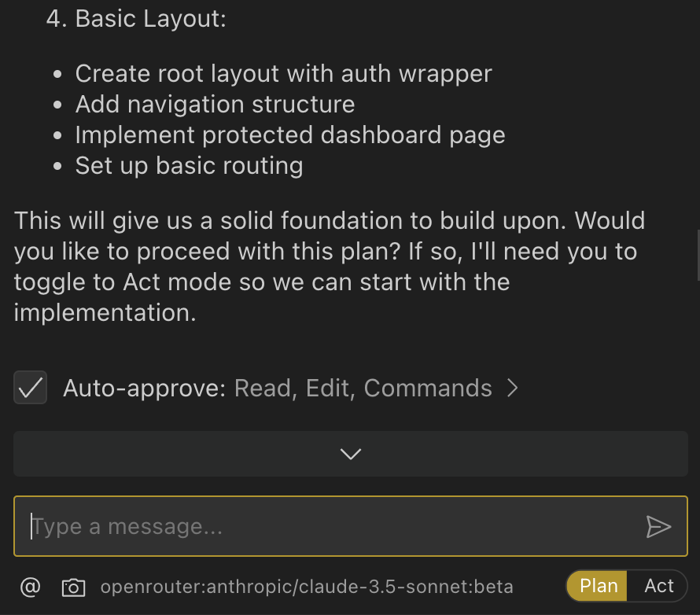The height and width of the screenshot is (615, 700).
Task: Click the word "implementation." ending the paragraph
Action: coord(105,312)
